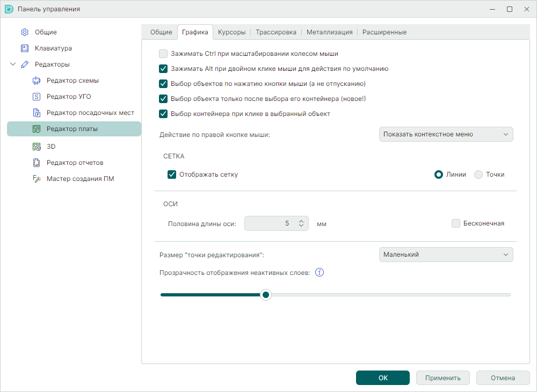The image size is (537, 392).
Task: Switch to the Общие tab
Action: [x=161, y=32]
